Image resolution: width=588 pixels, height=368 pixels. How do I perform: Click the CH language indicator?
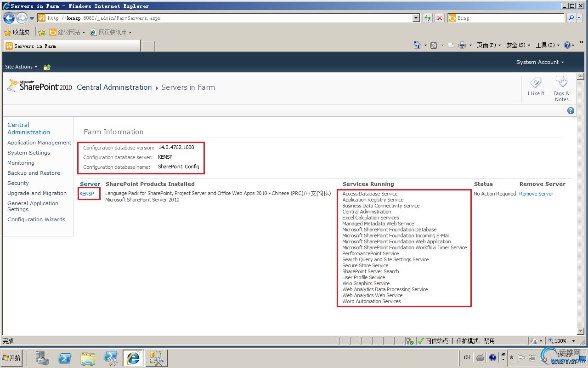tap(467, 357)
